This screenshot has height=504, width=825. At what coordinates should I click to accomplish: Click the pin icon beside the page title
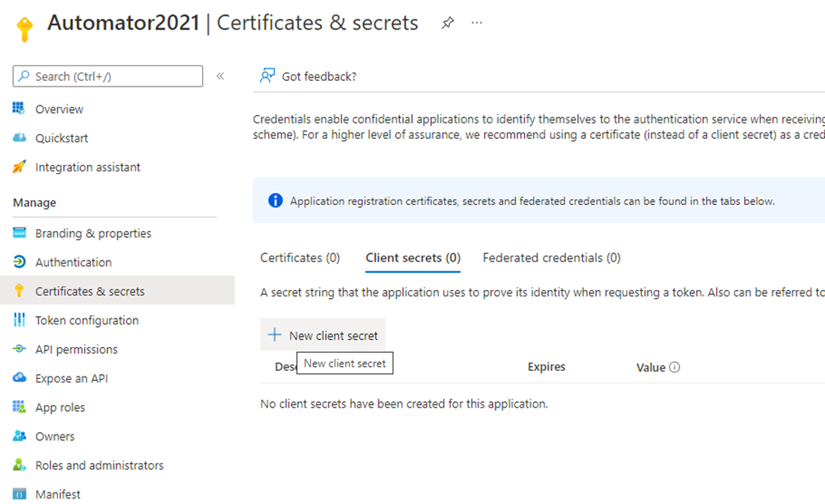(x=447, y=23)
